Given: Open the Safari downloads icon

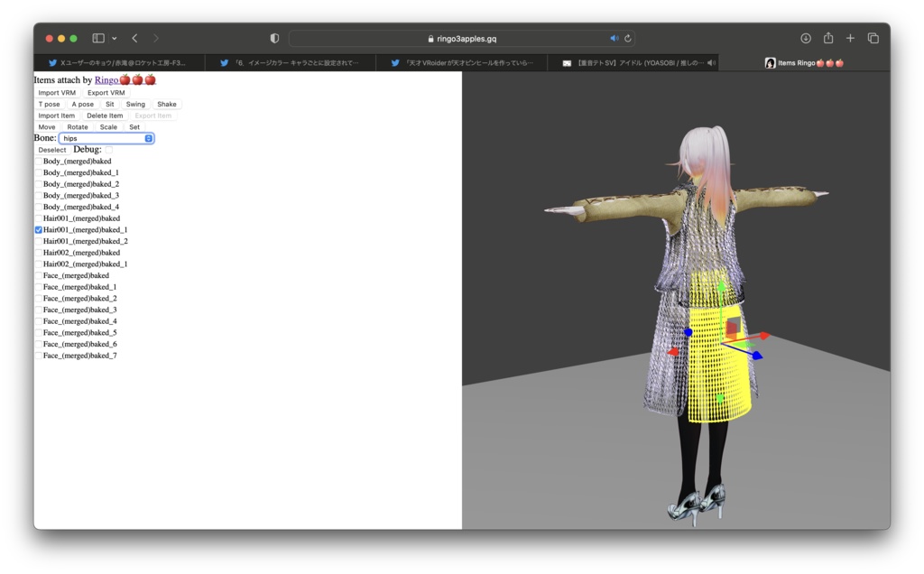Looking at the screenshot, I should coord(806,39).
